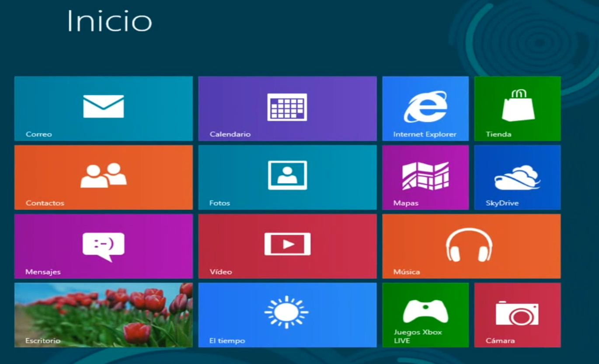Go to Escritorio via the tulips tile
This screenshot has width=599, height=364.
tap(104, 315)
